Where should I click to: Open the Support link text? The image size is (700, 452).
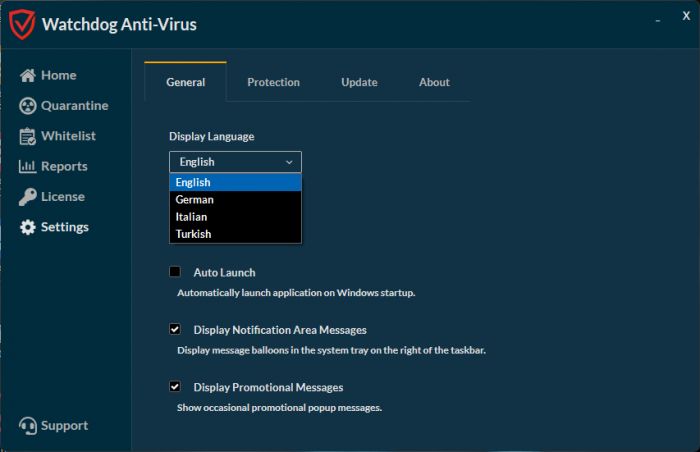65,426
